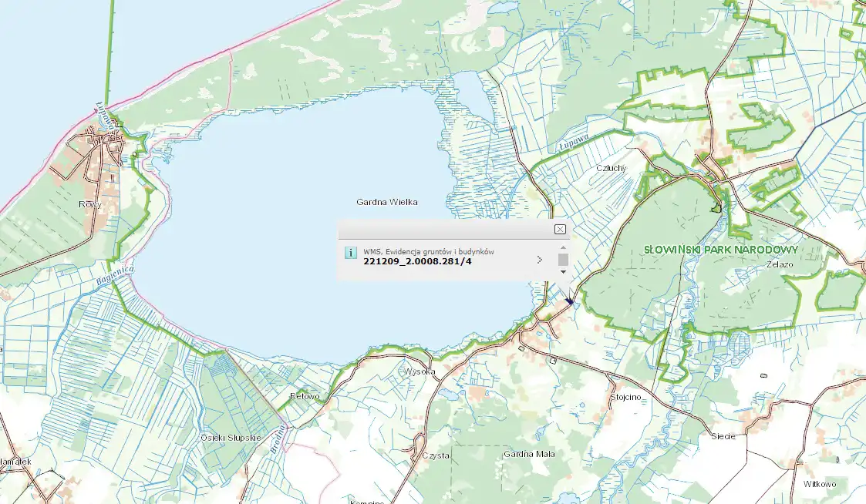Click the Osieki Słupskie label
Screen dimensions: 866x504
pos(231,437)
